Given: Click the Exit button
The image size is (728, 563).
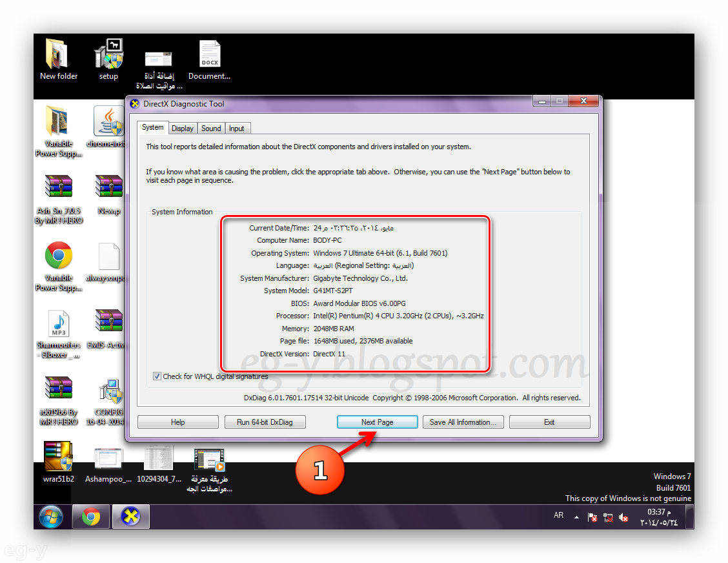Looking at the screenshot, I should tap(549, 422).
